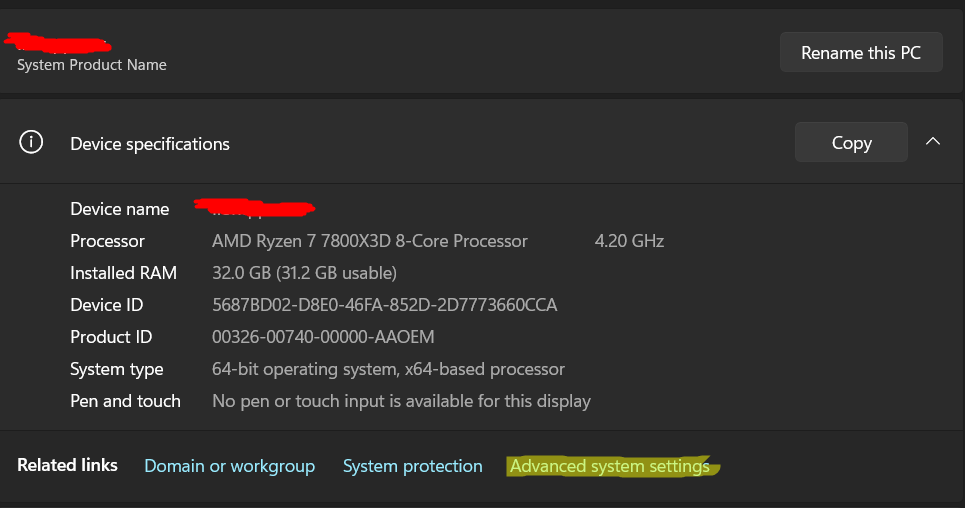
Task: Collapse the Device specifications section chevron
Action: 933,142
